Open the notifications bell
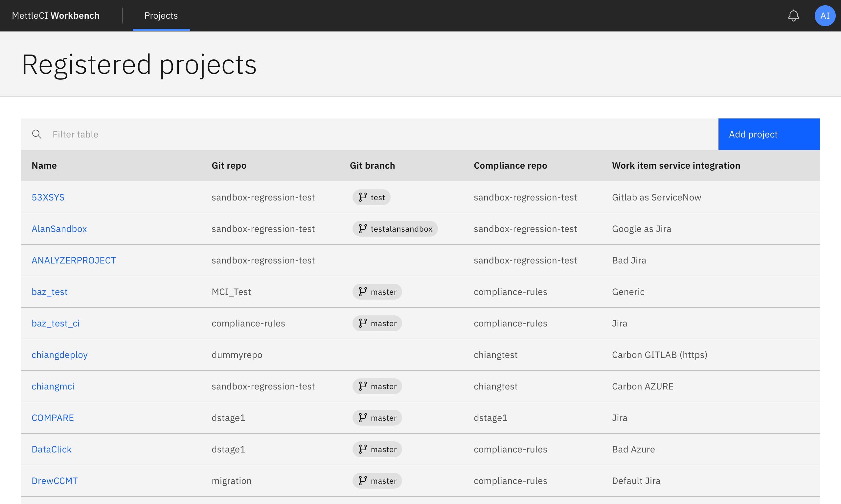Screen dimensions: 841x504 793,15
